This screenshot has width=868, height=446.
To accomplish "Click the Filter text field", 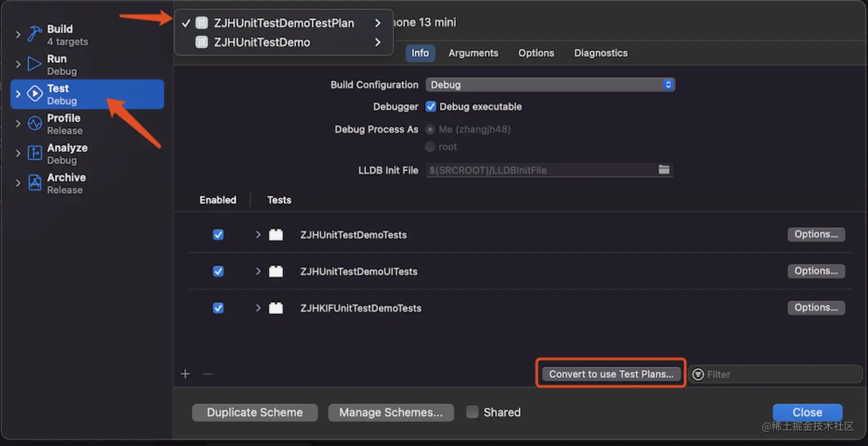I will [781, 374].
